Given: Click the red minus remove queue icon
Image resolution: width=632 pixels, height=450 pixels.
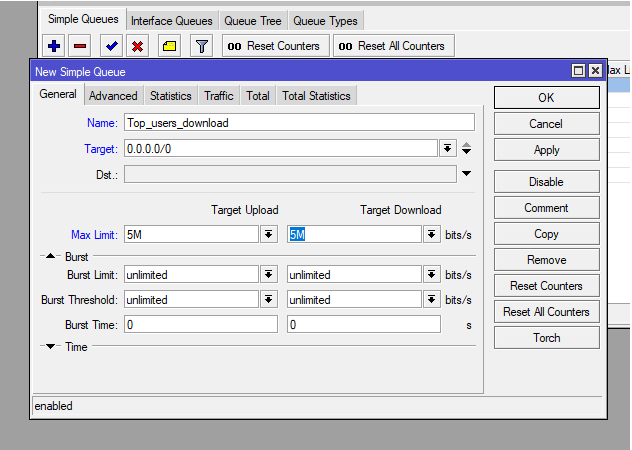Looking at the screenshot, I should [x=81, y=46].
